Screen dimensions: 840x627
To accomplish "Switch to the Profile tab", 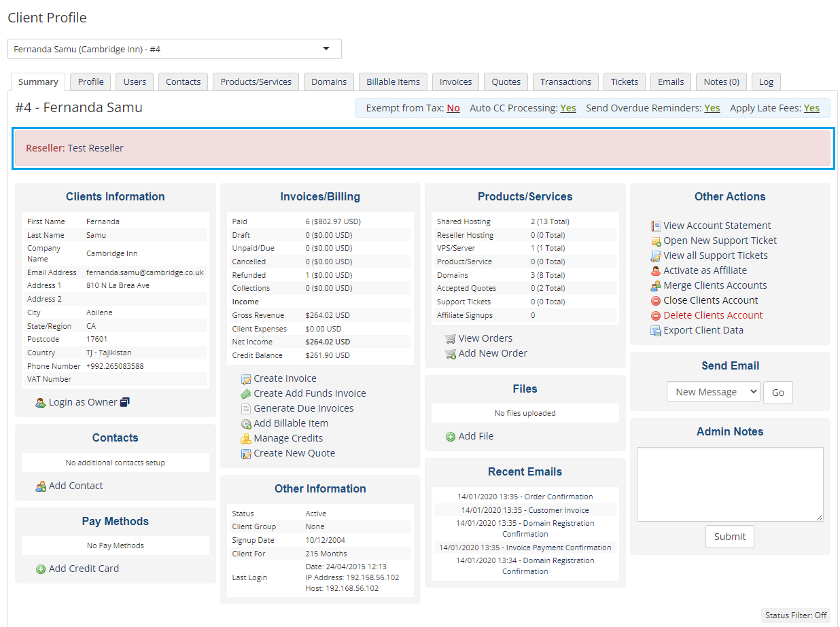I will click(90, 82).
